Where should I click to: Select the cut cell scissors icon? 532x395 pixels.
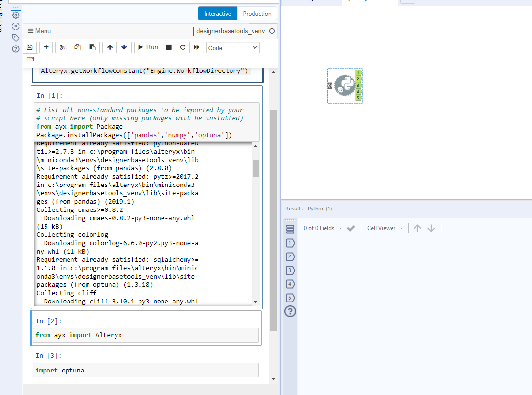[x=62, y=47]
